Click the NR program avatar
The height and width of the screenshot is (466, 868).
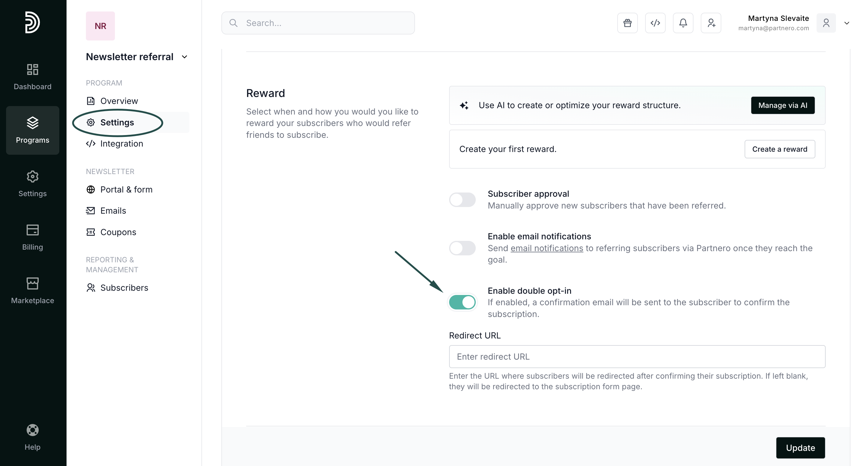(100, 26)
